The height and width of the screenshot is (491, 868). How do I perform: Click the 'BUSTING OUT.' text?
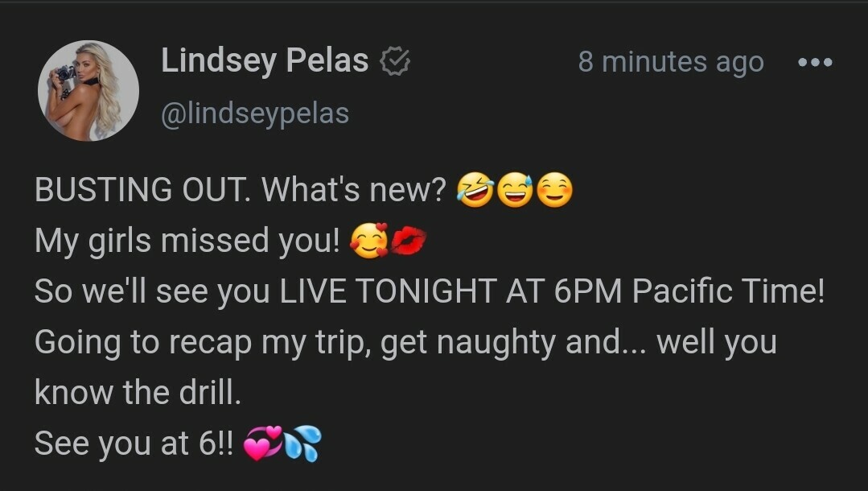click(143, 189)
